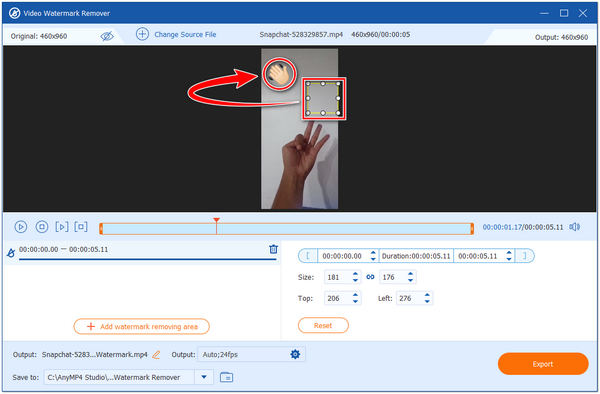
Task: Decrease Size width using down arrow
Action: [355, 280]
